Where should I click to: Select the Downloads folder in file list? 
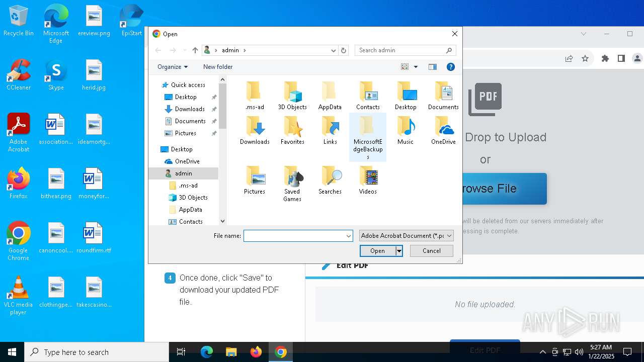(255, 130)
